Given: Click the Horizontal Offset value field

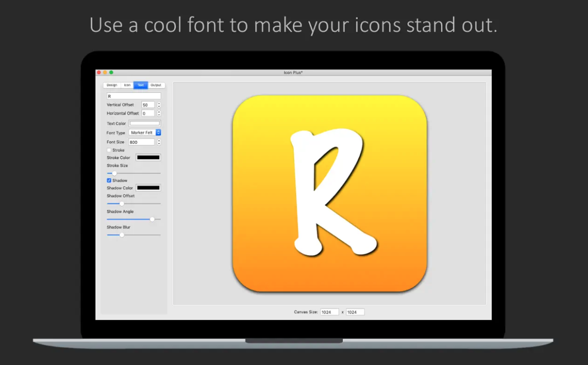Looking at the screenshot, I should click(148, 113).
